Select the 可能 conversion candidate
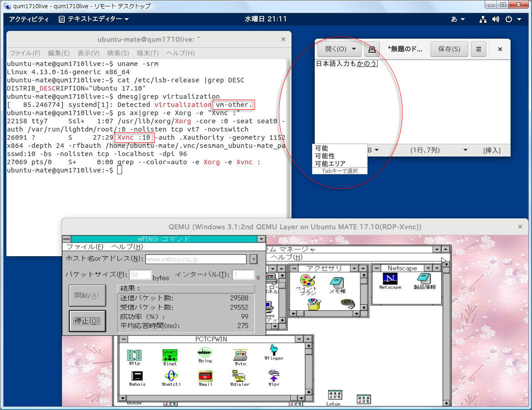532x410 pixels. coord(321,148)
